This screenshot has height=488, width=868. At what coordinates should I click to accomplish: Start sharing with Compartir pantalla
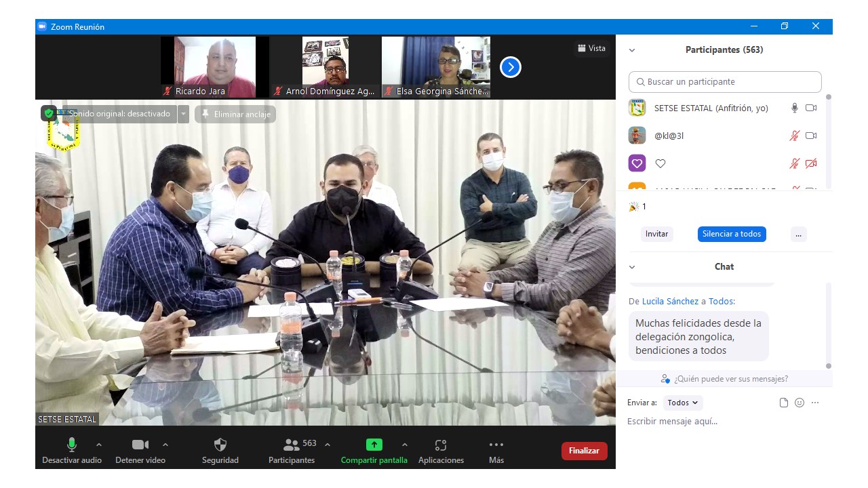coord(374,450)
